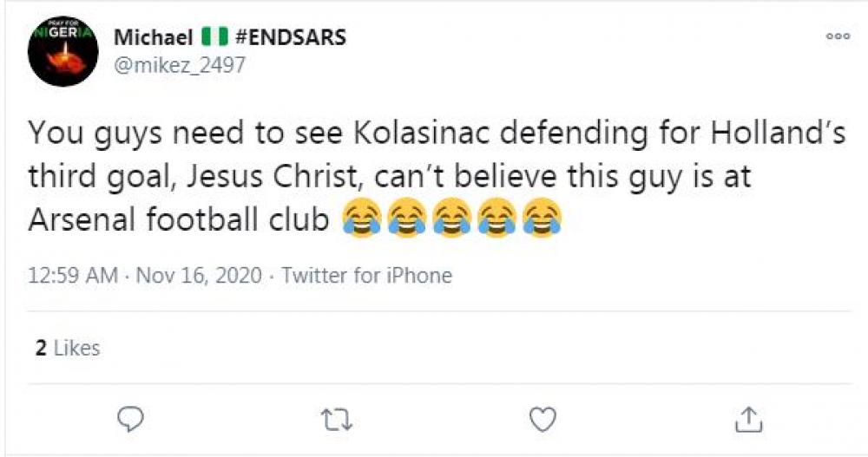The height and width of the screenshot is (457, 868).
Task: Click the Nigerian flag emoji in name
Action: coord(212,37)
